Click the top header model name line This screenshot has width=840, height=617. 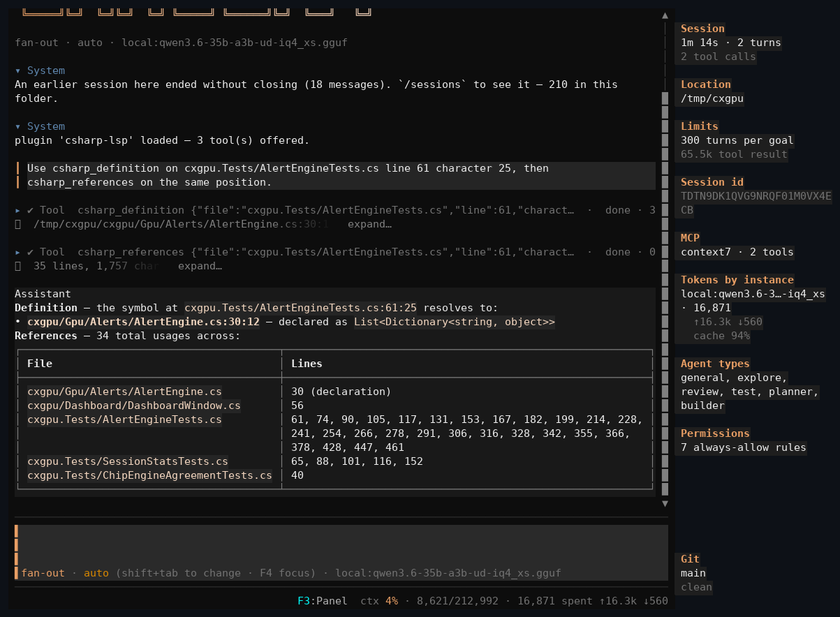point(181,43)
